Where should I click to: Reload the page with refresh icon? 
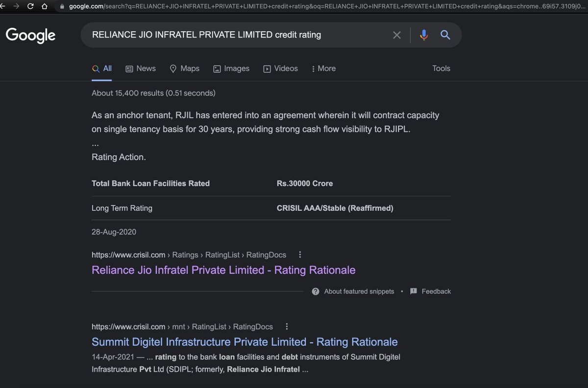tap(31, 6)
